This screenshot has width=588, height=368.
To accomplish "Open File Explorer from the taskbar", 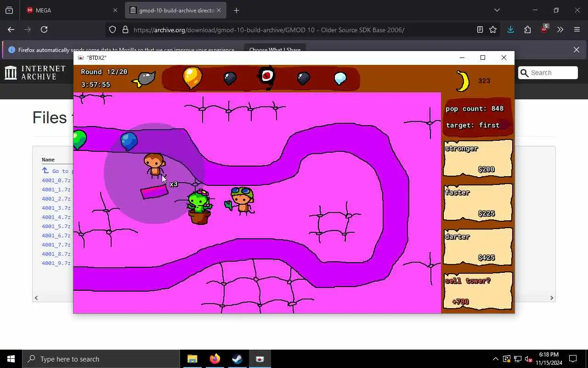I will 192,359.
